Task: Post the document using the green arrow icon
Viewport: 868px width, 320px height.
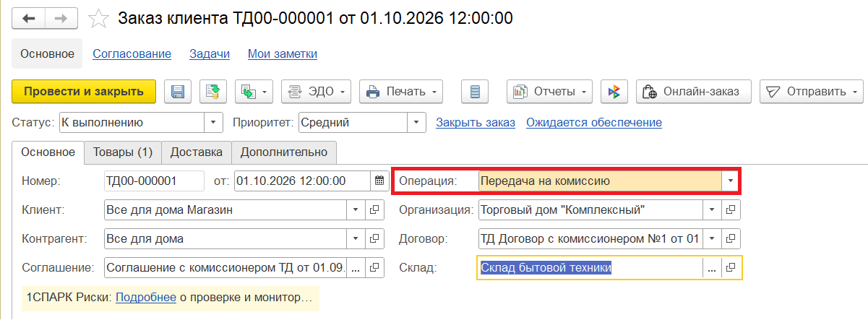Action: (213, 92)
